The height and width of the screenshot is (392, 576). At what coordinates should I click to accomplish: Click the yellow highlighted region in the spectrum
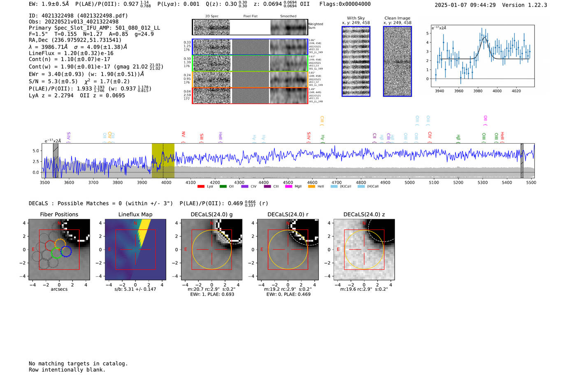163,160
